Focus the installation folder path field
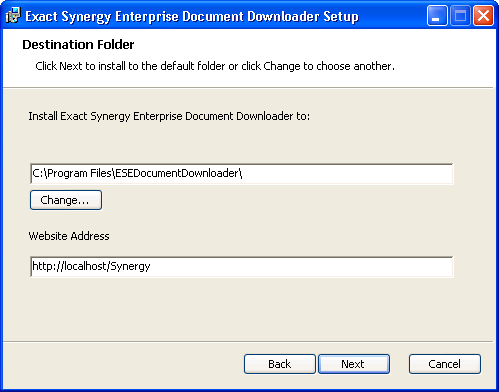The image size is (499, 392). click(x=242, y=174)
